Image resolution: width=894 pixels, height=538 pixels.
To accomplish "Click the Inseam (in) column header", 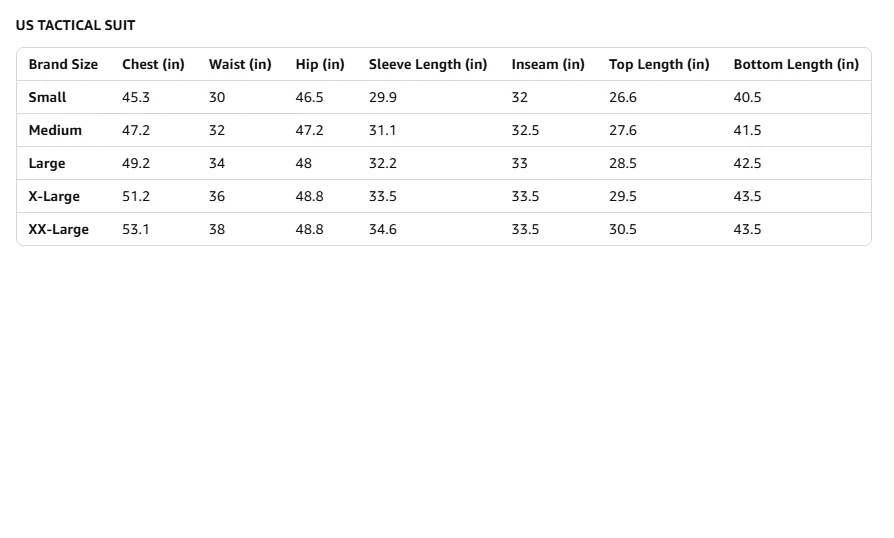I will coord(548,64).
